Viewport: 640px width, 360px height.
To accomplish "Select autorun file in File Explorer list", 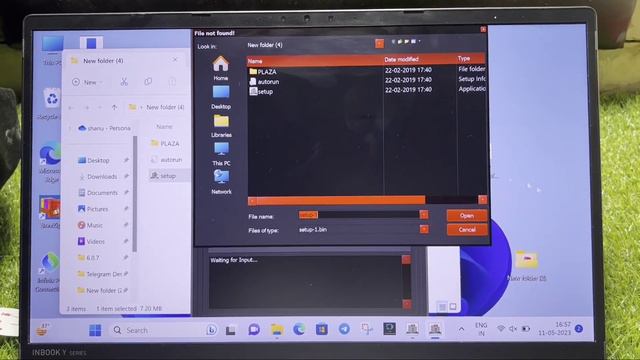I will coord(167,160).
